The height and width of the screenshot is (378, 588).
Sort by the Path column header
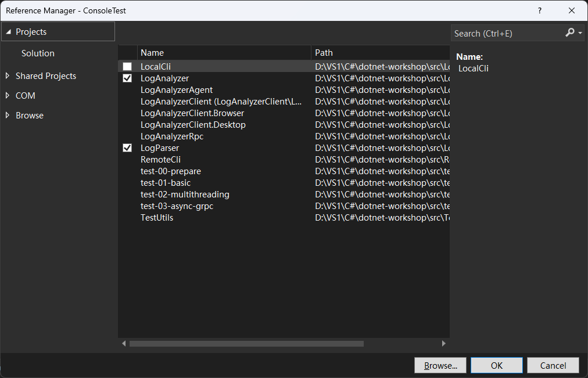[380, 53]
